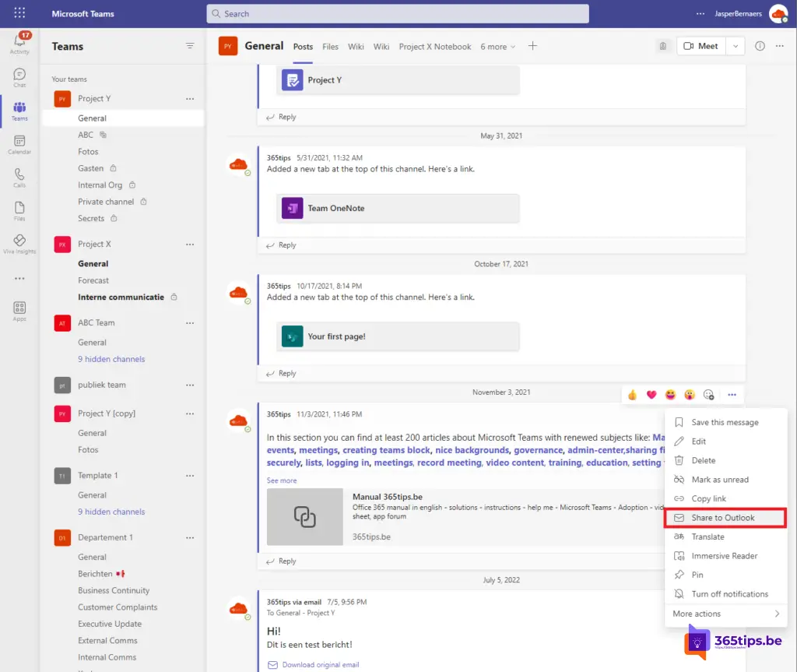Click the Download original email link
The height and width of the screenshot is (672, 797).
click(x=320, y=665)
